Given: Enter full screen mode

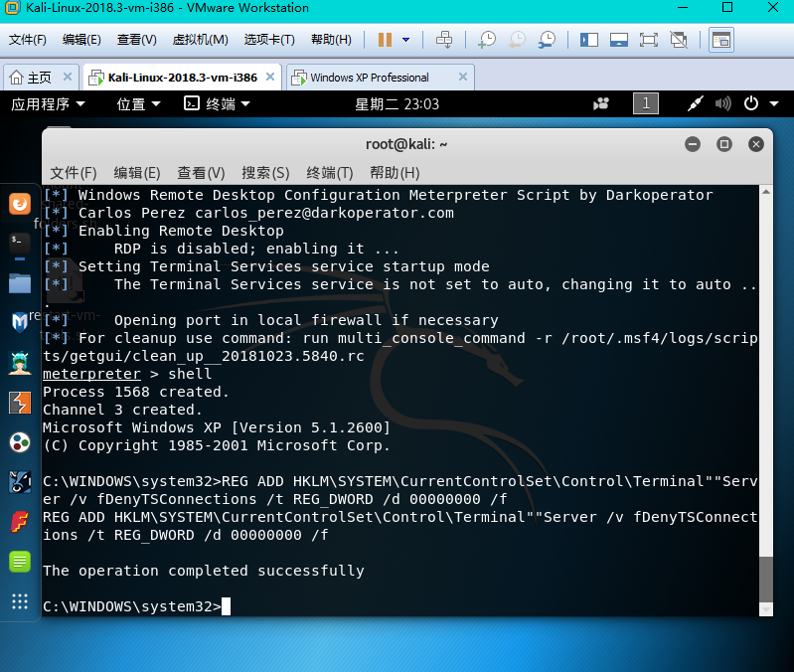Looking at the screenshot, I should (x=649, y=40).
